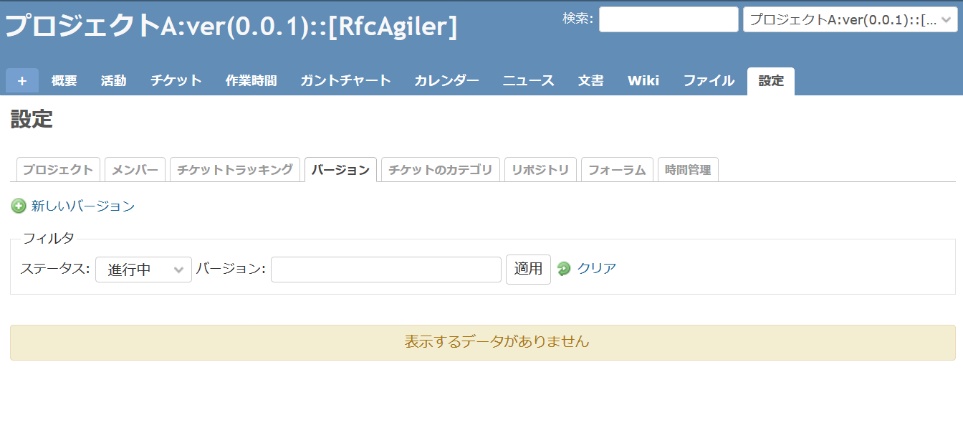Open the + new item menu tab
Screen dimensions: 963x428
pos(22,81)
